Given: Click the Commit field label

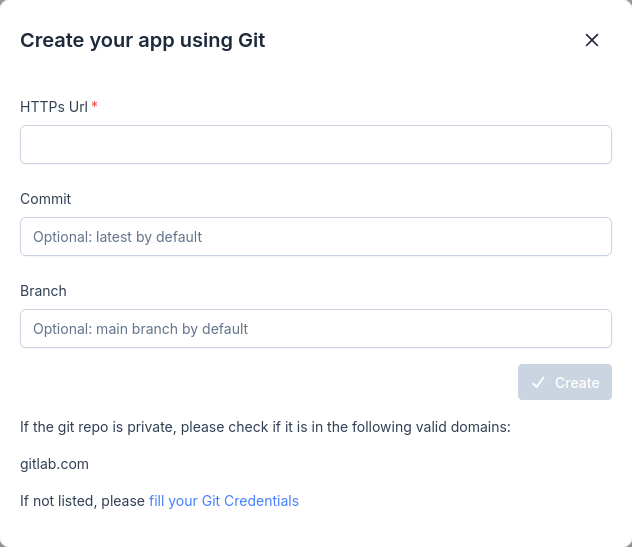Looking at the screenshot, I should click(46, 199).
